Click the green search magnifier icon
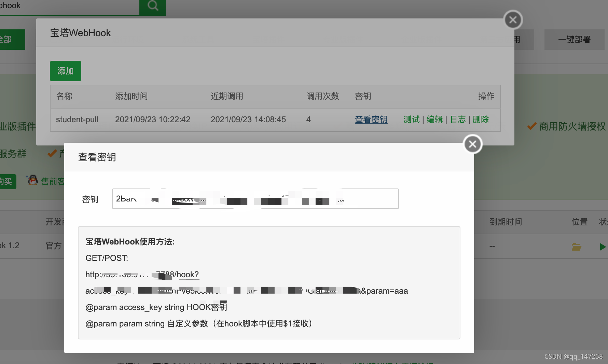 coord(153,6)
